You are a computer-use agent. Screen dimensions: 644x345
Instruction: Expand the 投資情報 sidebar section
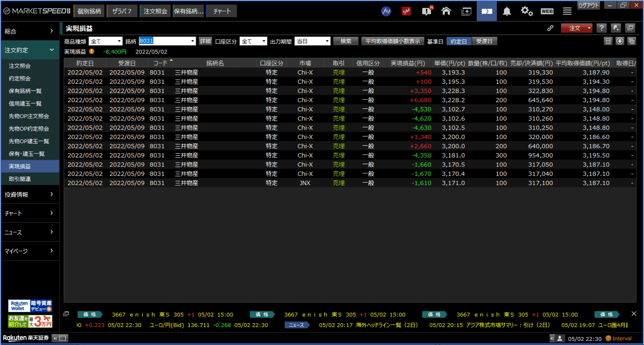coord(30,195)
